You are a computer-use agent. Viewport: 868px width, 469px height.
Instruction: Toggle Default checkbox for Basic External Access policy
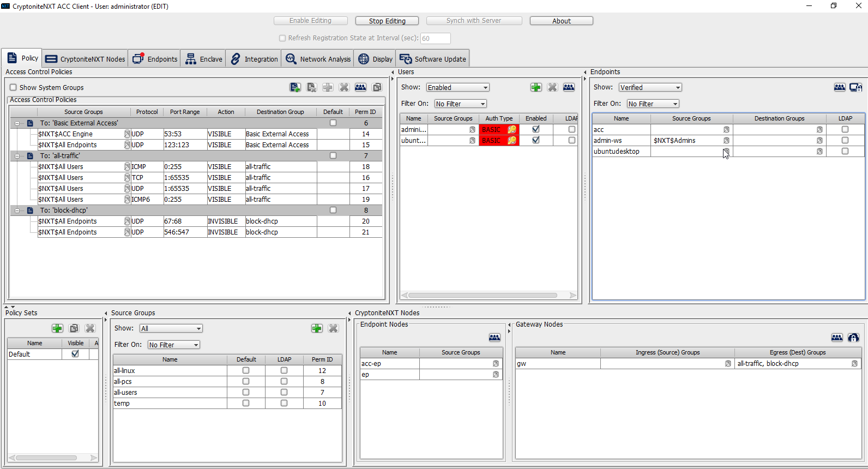pos(333,123)
